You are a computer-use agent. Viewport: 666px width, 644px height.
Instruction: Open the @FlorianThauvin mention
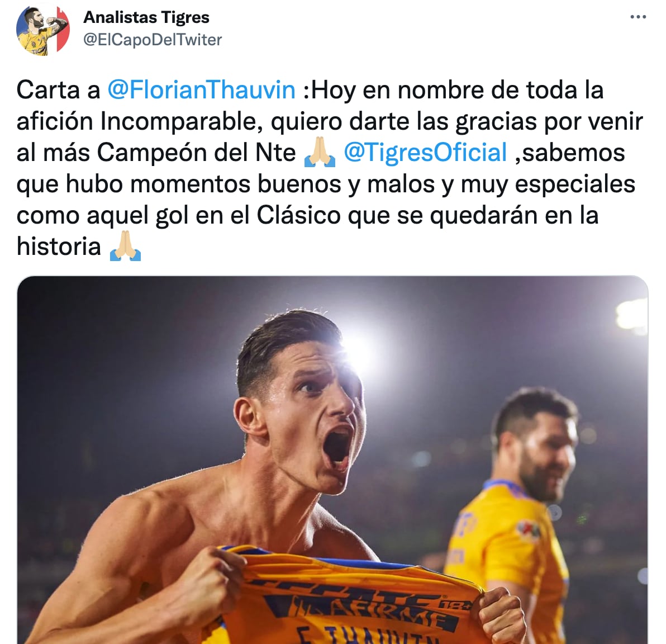point(201,90)
